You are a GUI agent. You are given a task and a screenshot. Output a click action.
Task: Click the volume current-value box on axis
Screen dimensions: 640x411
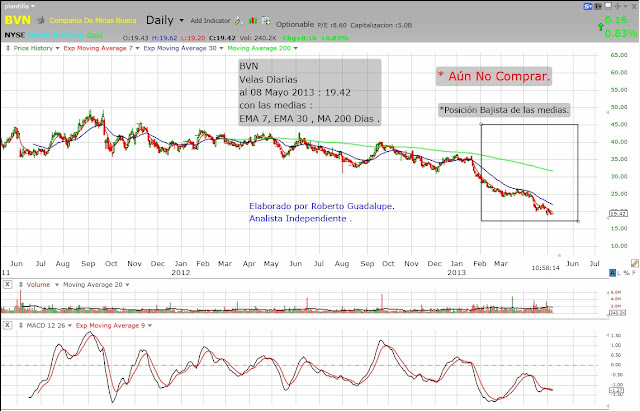point(617,313)
